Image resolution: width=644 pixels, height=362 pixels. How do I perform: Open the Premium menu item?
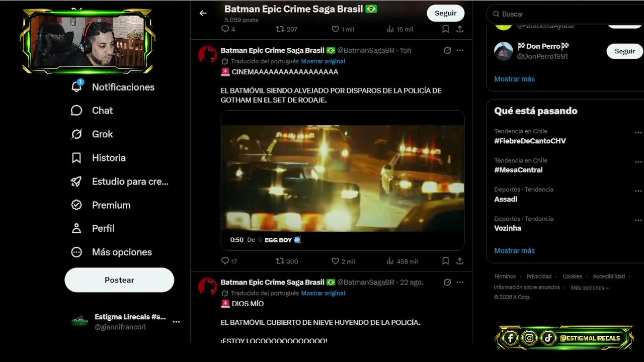[111, 205]
